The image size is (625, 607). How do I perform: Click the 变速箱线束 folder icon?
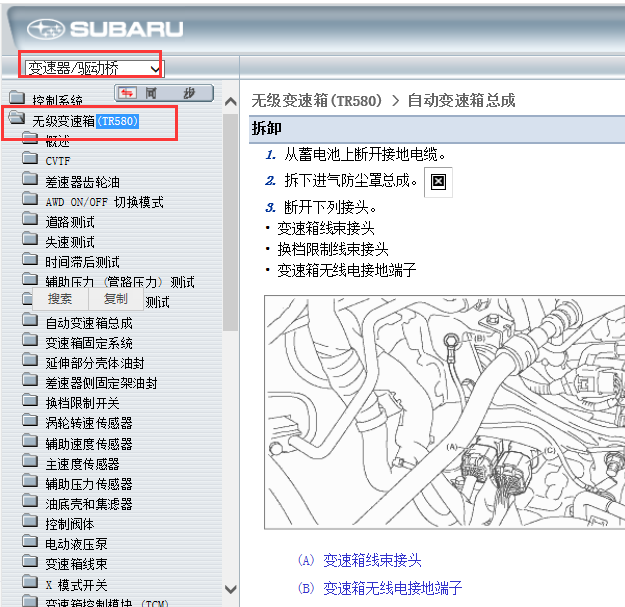coord(30,560)
